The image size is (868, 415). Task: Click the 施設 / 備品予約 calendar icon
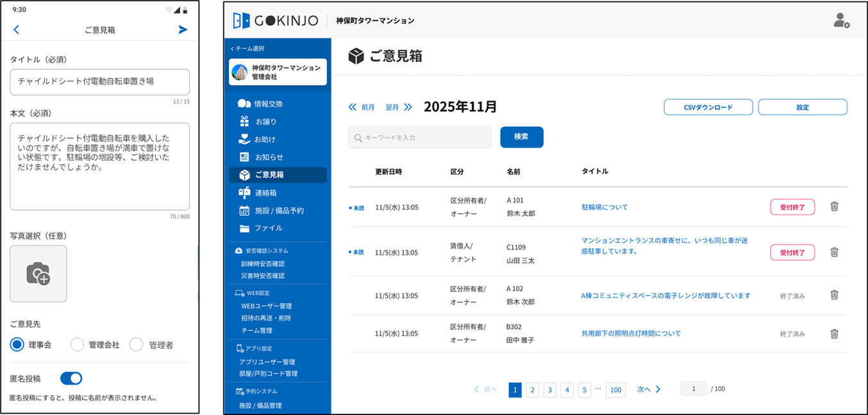244,211
